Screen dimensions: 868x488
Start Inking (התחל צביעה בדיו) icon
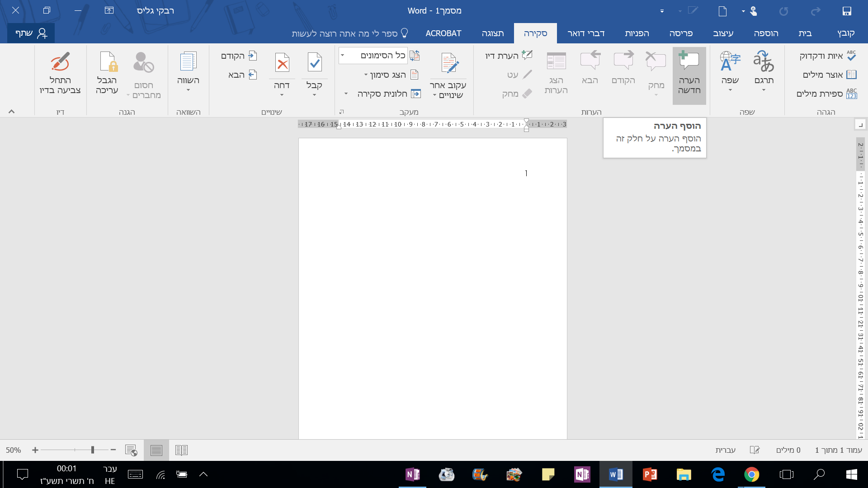pyautogui.click(x=60, y=62)
